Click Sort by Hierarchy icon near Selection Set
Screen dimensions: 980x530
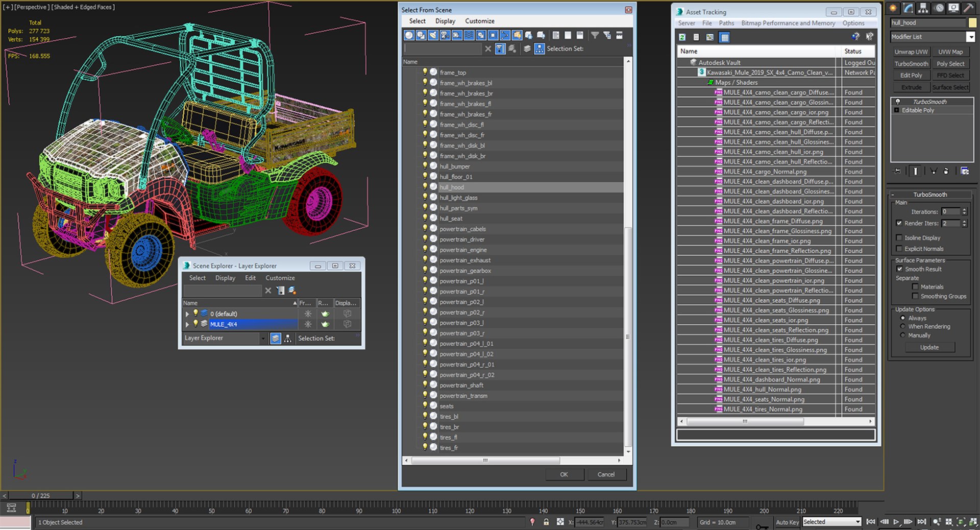point(539,49)
